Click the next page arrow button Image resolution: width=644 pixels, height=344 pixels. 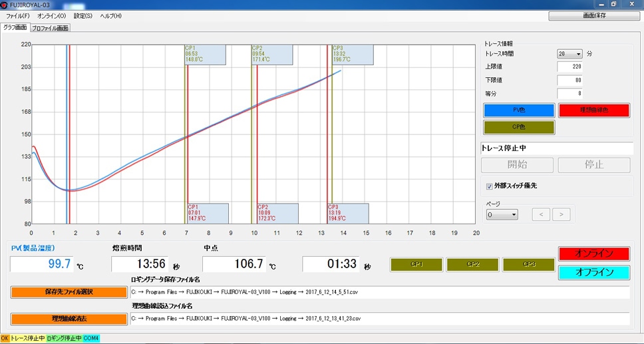[x=561, y=214]
